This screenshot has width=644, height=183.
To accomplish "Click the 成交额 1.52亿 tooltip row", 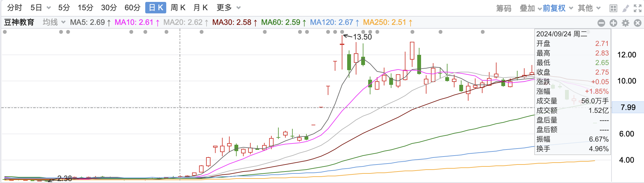I will [573, 111].
